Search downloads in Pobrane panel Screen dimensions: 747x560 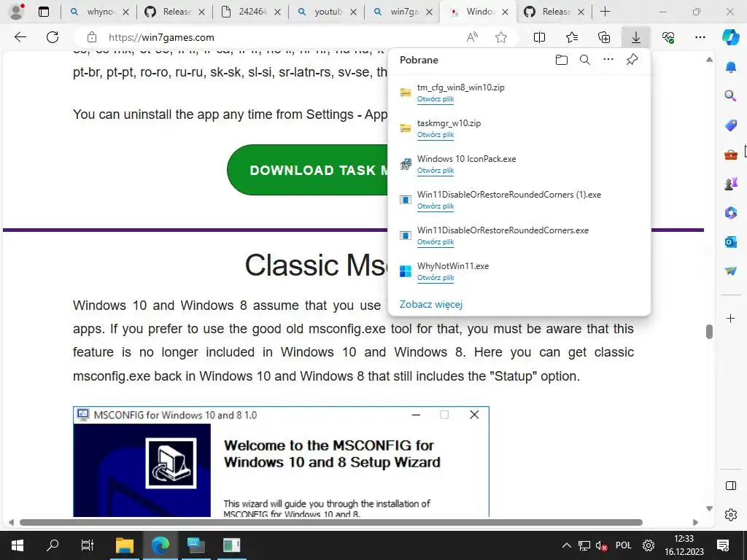585,60
